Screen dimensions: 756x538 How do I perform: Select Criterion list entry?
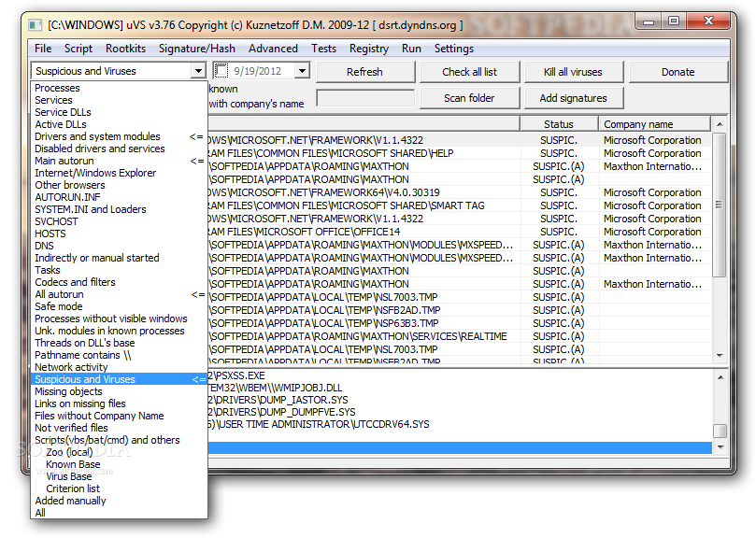(x=119, y=488)
